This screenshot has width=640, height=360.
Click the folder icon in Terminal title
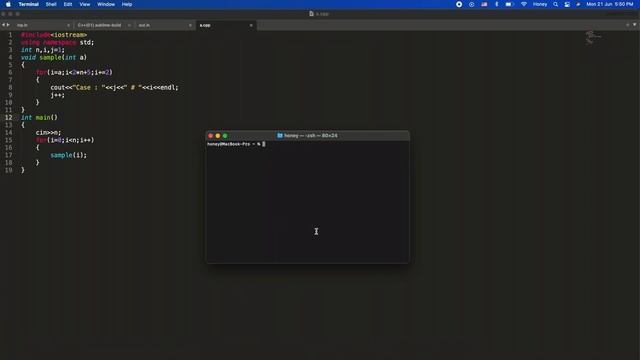pos(280,136)
